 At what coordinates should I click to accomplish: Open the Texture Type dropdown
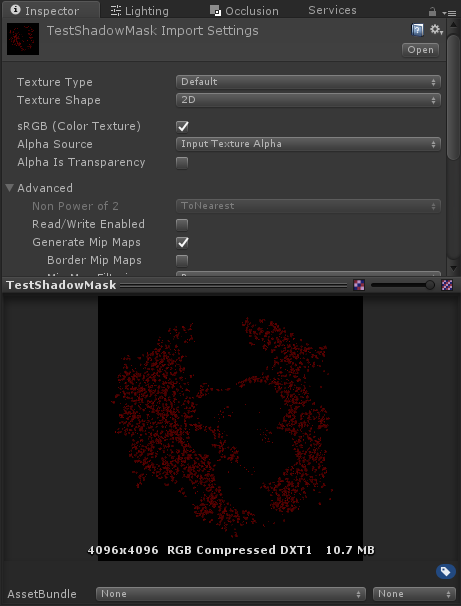click(x=308, y=82)
